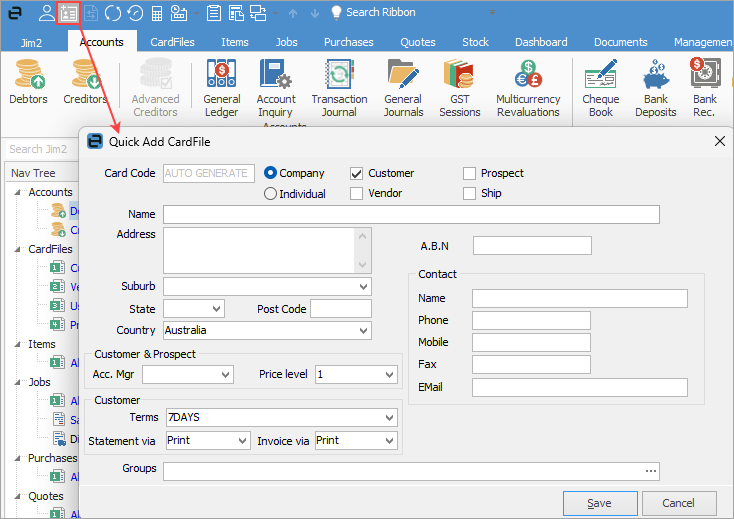Select the Individual radio button
734x519 pixels.
click(x=270, y=194)
